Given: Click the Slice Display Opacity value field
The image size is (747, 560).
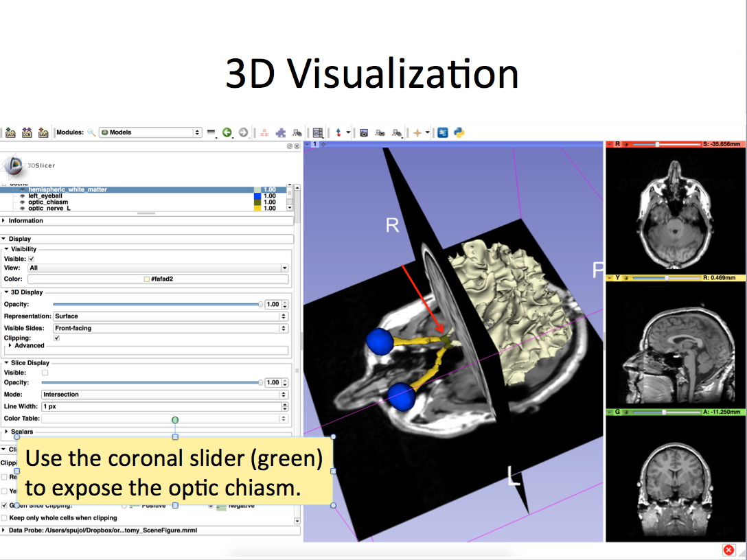Looking at the screenshot, I should pyautogui.click(x=273, y=382).
